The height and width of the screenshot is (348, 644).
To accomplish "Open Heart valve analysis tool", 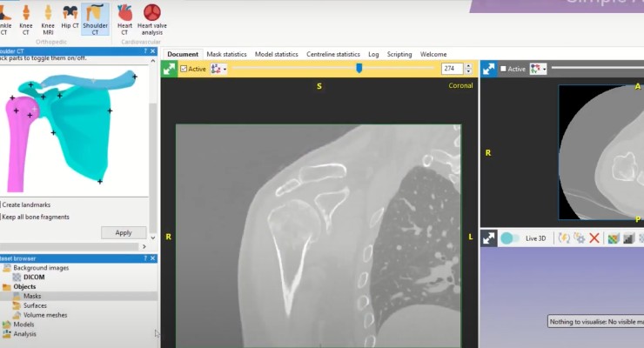I will pos(152,19).
